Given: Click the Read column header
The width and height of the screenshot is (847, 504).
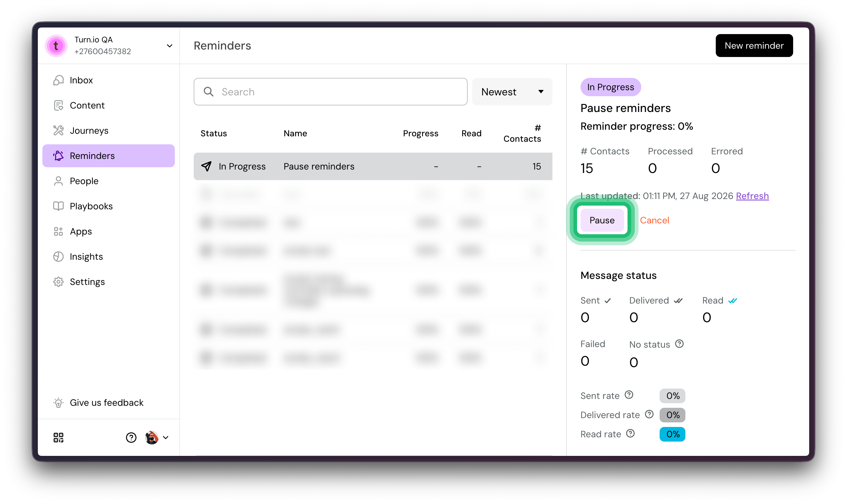Looking at the screenshot, I should [471, 133].
